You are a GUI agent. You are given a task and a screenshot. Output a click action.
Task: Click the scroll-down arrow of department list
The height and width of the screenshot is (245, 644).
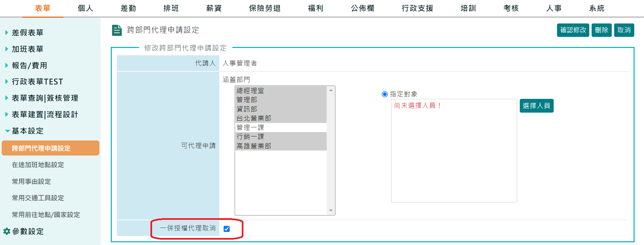331,210
